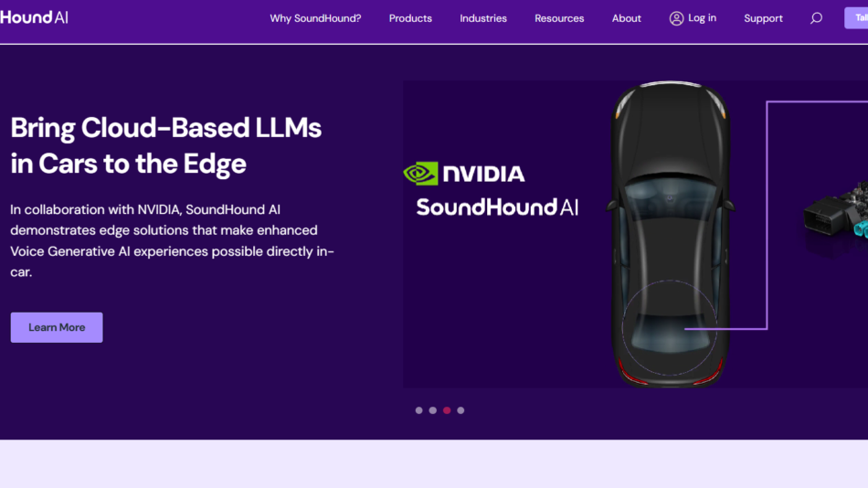The height and width of the screenshot is (488, 868).
Task: Click the user account icon beside Log in
Action: tap(676, 18)
